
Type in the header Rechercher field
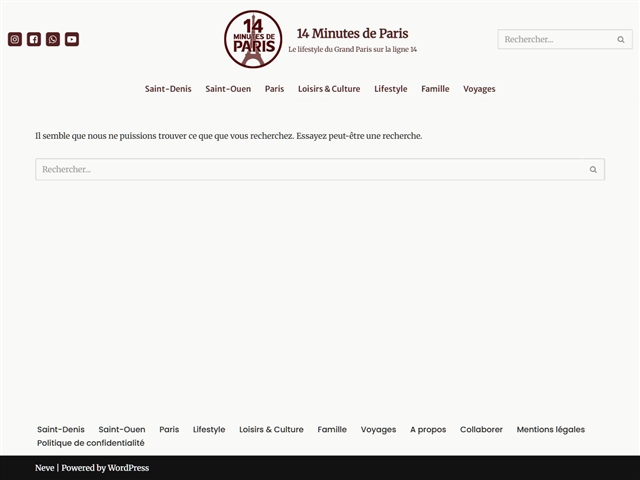click(x=555, y=40)
